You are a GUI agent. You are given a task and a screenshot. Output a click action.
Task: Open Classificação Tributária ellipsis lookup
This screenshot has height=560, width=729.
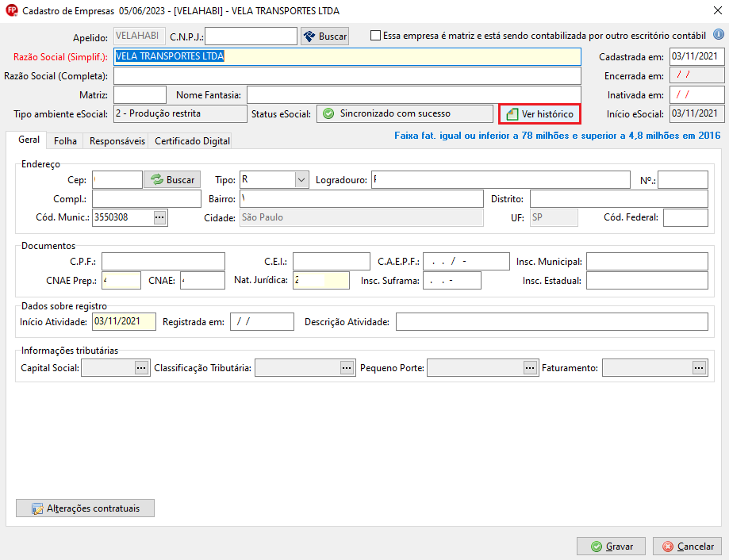click(347, 367)
